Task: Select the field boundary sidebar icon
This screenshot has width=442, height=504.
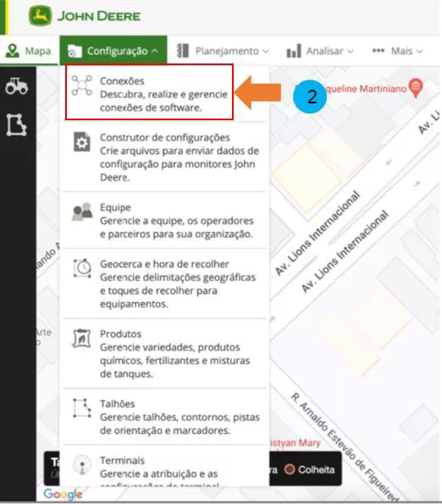Action: [16, 125]
